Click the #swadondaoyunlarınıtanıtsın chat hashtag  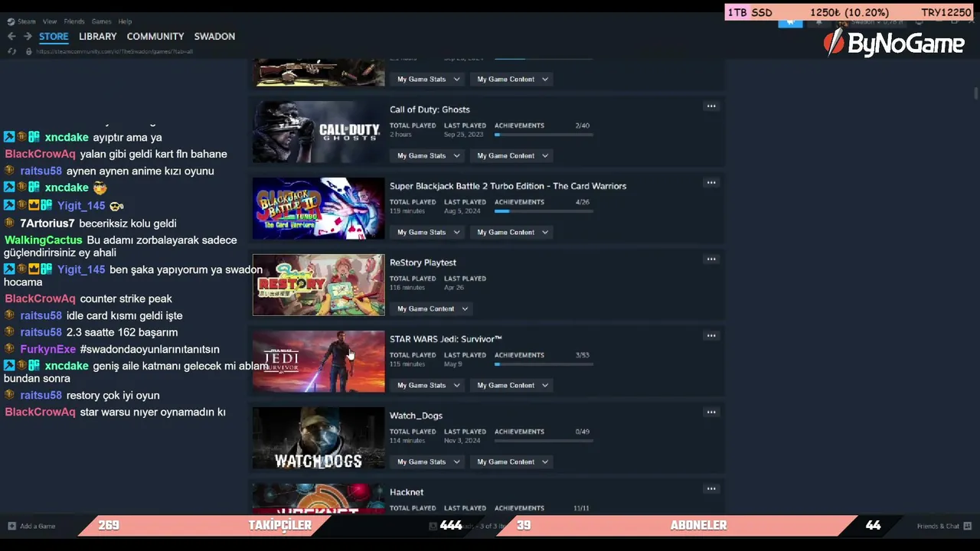(149, 349)
